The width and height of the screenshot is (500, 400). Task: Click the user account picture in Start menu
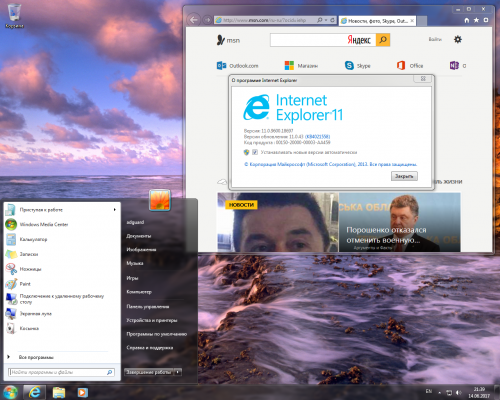point(160,200)
